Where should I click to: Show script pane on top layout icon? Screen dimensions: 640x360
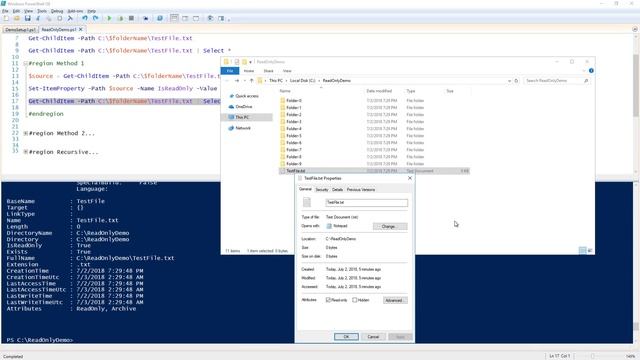[x=174, y=18]
